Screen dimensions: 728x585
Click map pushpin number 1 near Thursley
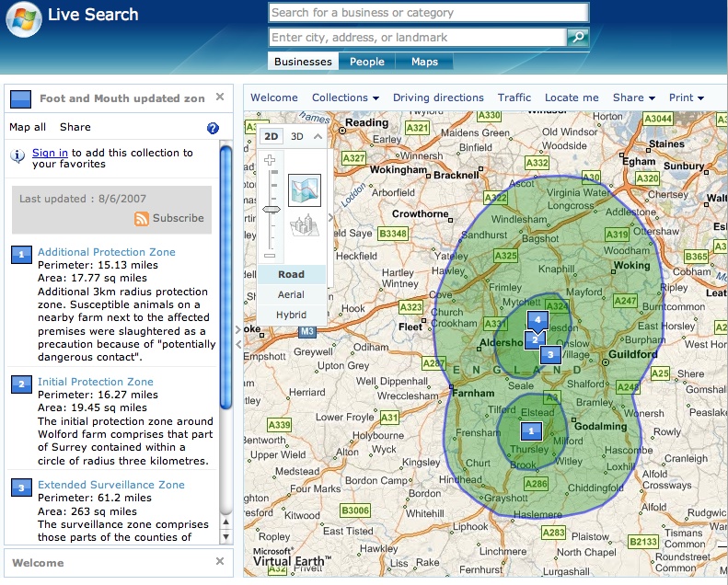(x=530, y=430)
